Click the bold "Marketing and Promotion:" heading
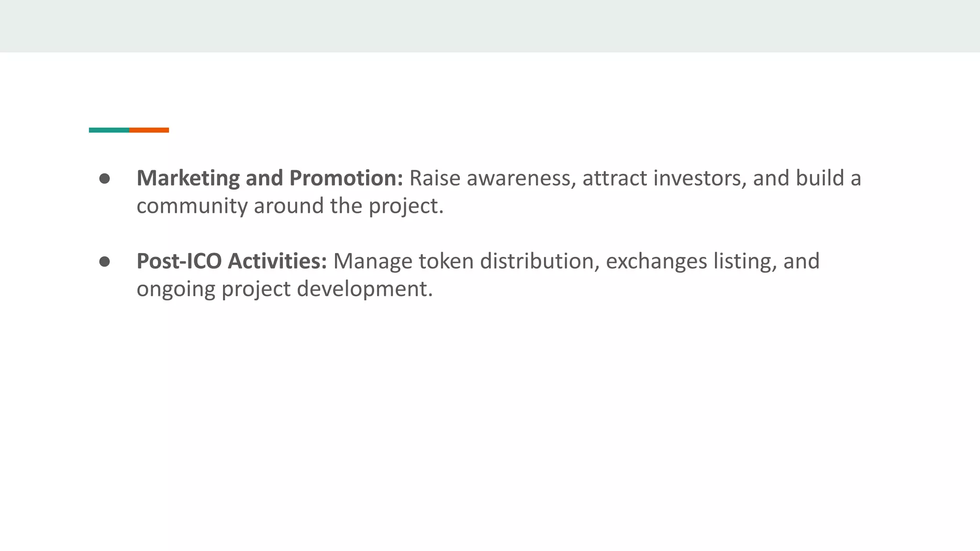The height and width of the screenshot is (551, 980). click(270, 178)
